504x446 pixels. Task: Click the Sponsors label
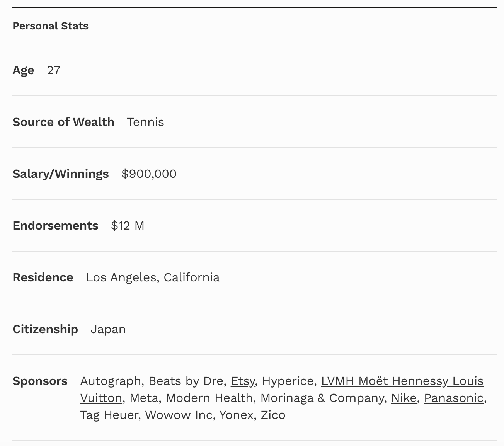point(40,381)
